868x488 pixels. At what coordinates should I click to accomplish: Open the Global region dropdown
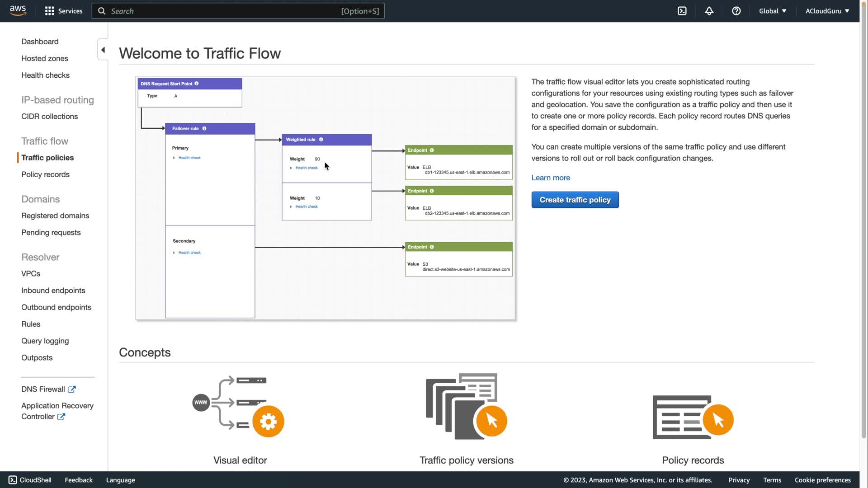(x=772, y=11)
